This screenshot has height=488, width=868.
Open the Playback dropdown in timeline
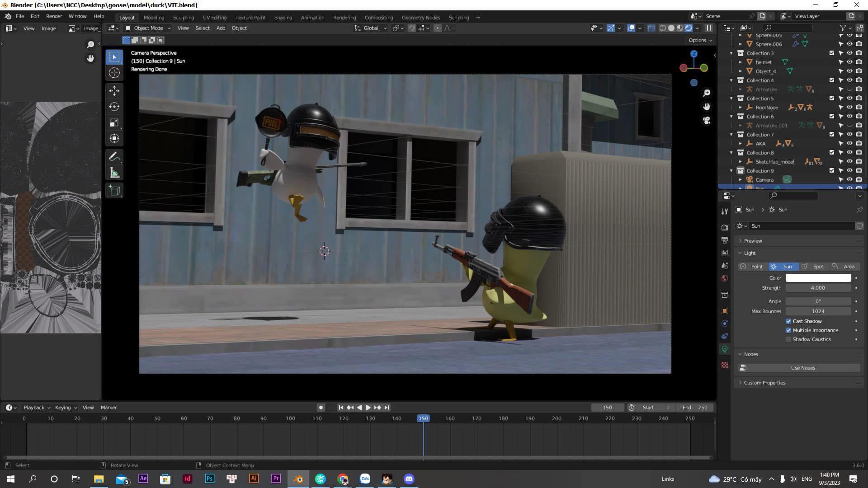pos(37,408)
